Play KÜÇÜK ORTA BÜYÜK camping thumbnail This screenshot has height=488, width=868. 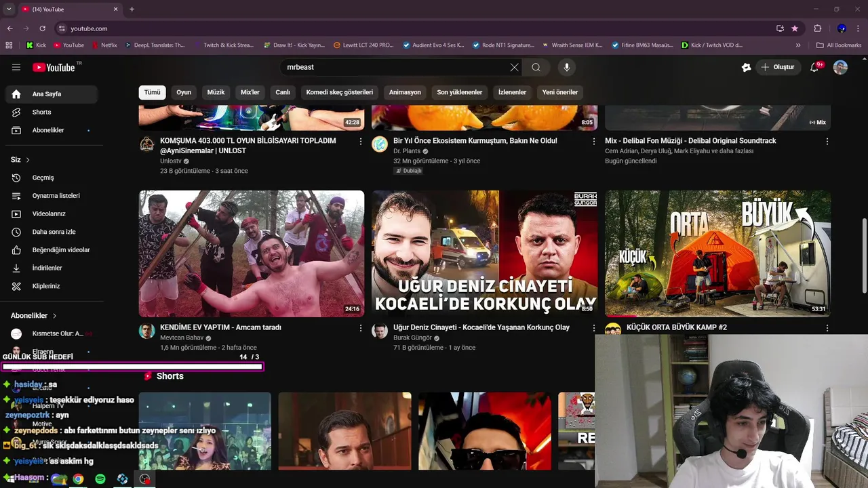point(717,253)
